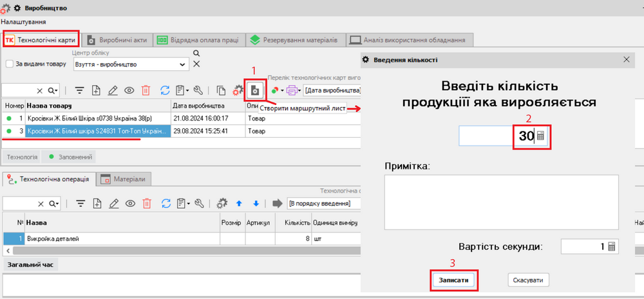
Task: Expand printer dropdown arrow in cards toolbar
Action: click(299, 90)
